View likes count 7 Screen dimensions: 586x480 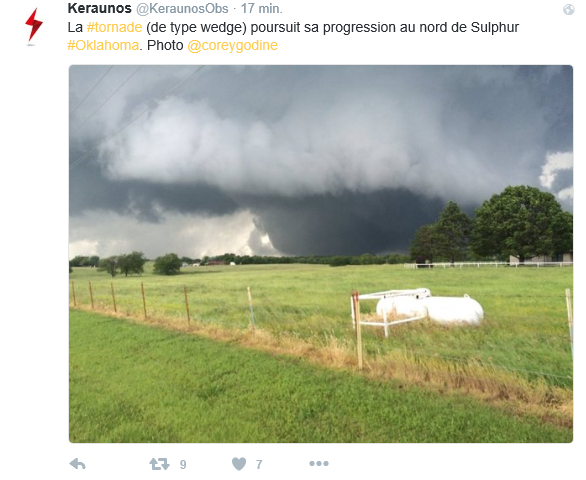(259, 464)
